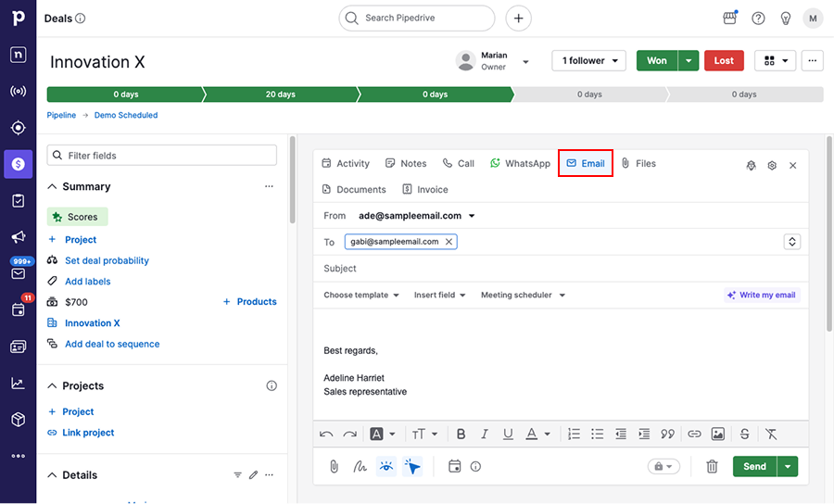Open Insert field dropdown

pos(440,295)
